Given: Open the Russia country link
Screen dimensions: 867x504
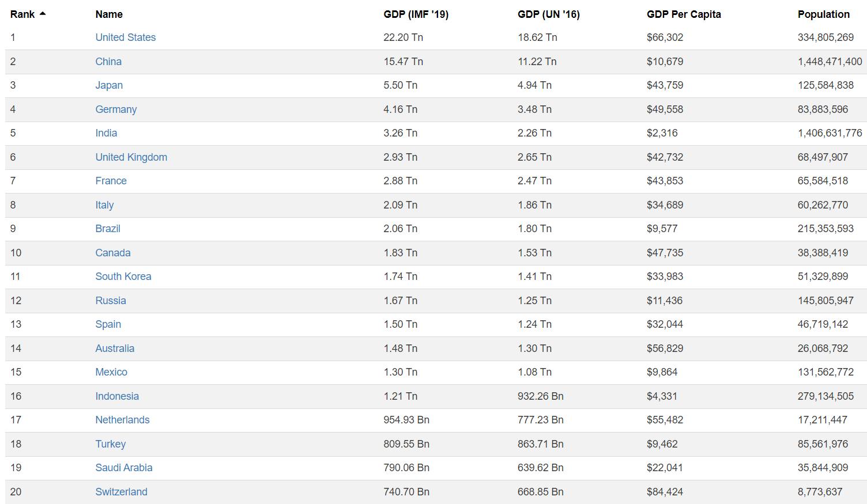Looking at the screenshot, I should coord(111,301).
